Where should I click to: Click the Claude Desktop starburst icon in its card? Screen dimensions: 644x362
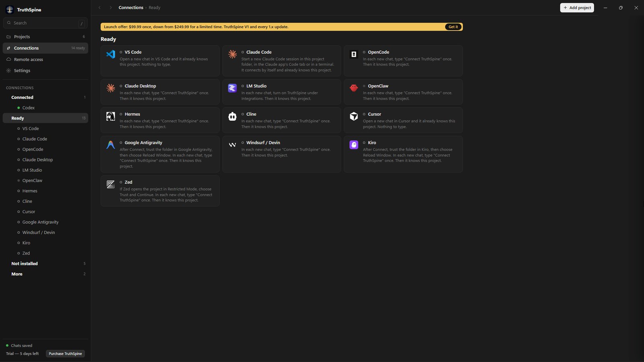(x=111, y=88)
